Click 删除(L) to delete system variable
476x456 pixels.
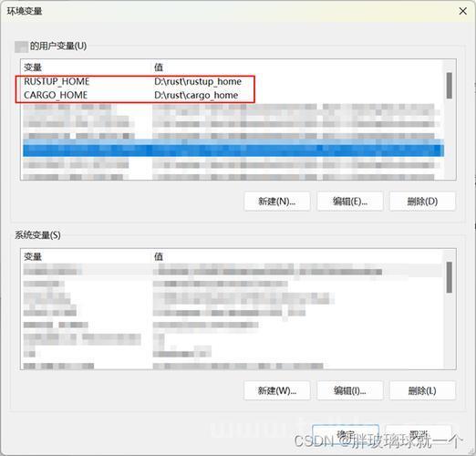(422, 390)
